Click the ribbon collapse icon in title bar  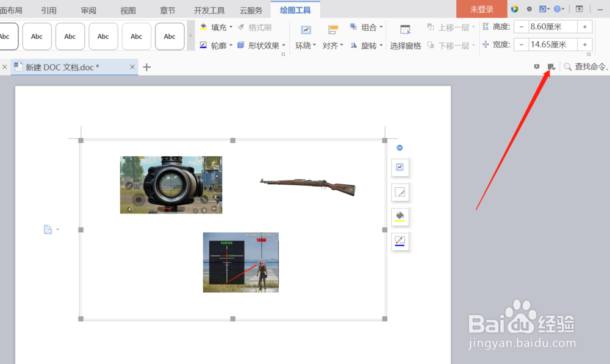point(579,9)
